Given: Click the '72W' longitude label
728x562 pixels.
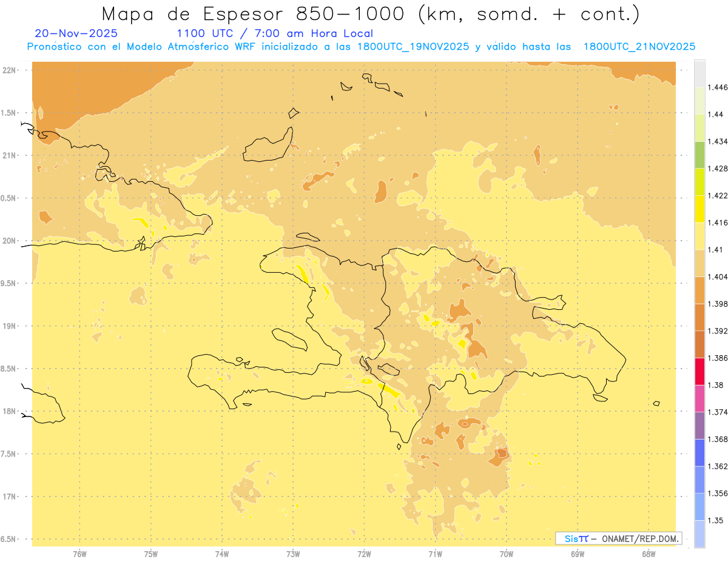Looking at the screenshot, I should click(364, 554).
